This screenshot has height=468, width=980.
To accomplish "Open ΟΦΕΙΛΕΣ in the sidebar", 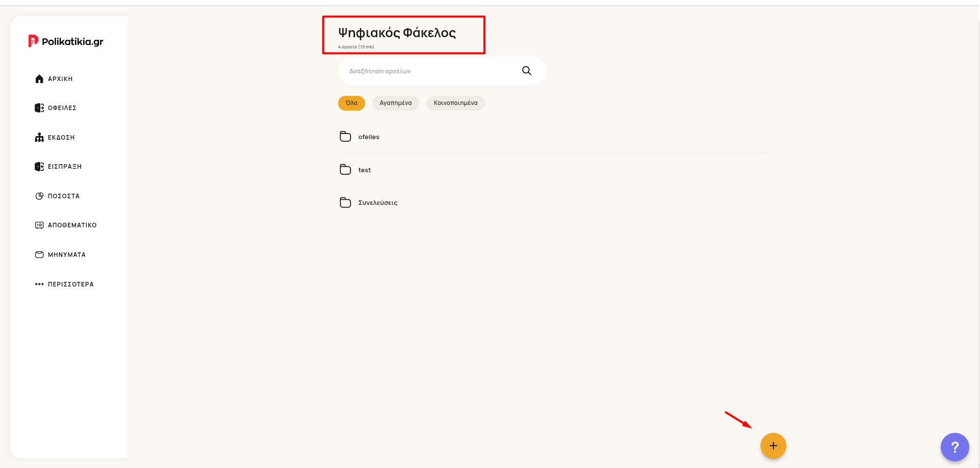I will (x=56, y=108).
